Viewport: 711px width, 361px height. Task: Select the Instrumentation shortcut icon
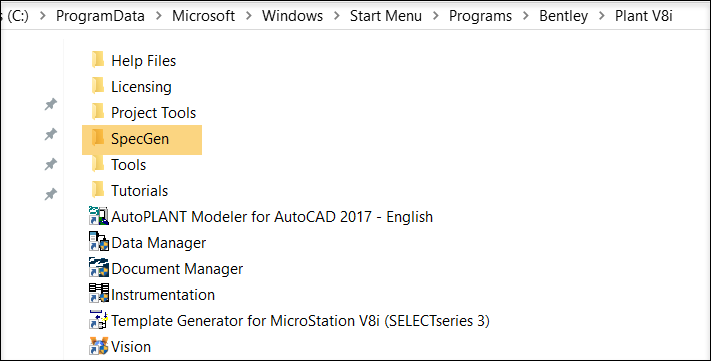point(98,294)
